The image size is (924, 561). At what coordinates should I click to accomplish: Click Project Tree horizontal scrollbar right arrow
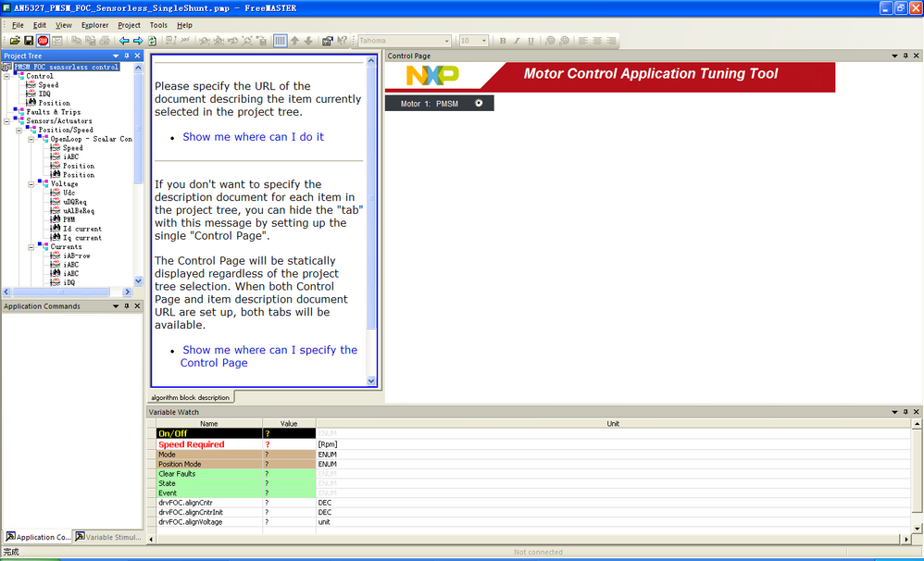pos(127,292)
